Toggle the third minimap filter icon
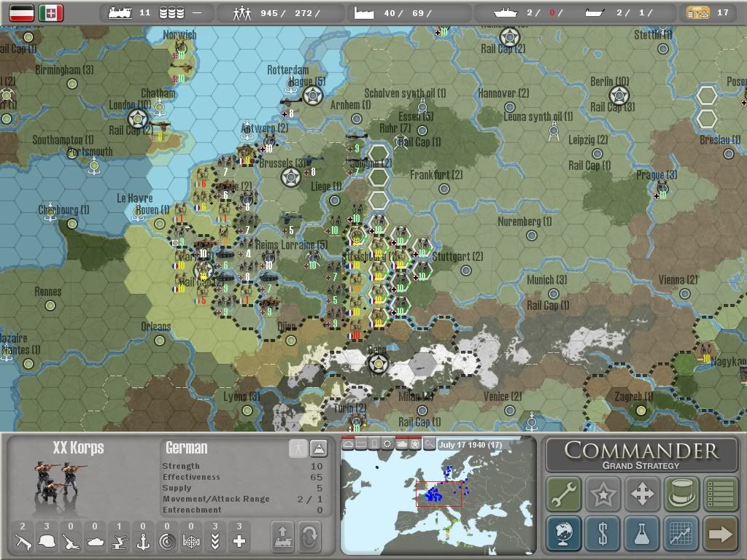Viewport: 747px width, 560px height. [374, 444]
